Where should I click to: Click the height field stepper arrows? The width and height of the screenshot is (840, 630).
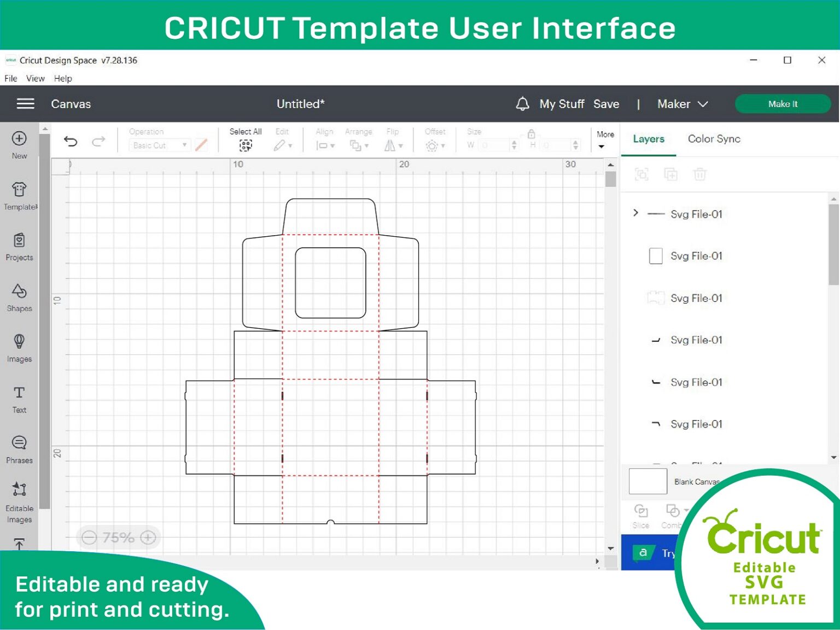click(x=575, y=145)
